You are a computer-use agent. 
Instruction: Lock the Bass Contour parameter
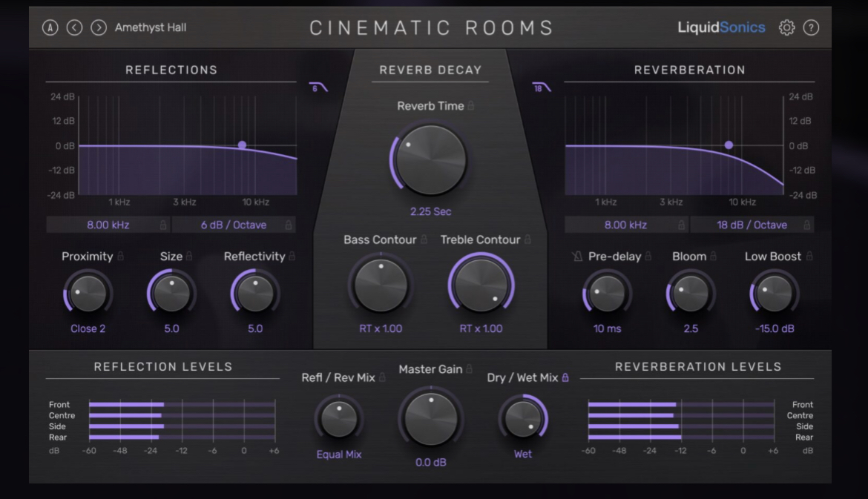pos(424,239)
